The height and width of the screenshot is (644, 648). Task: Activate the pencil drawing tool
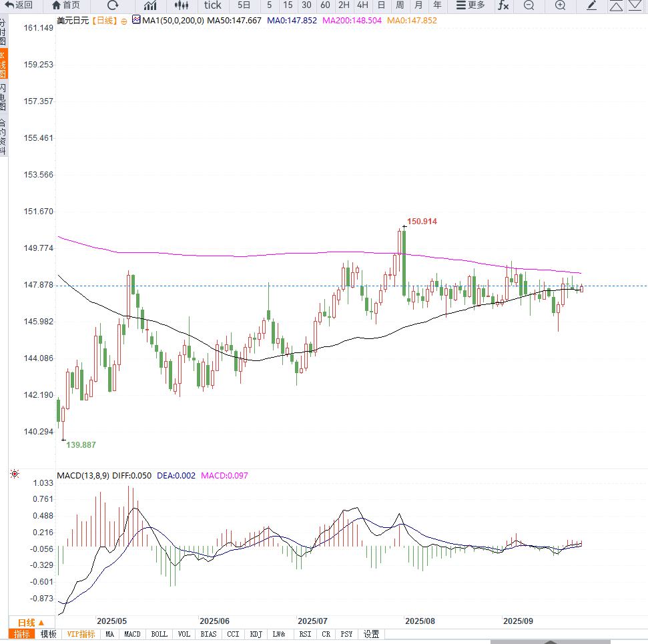tap(591, 5)
